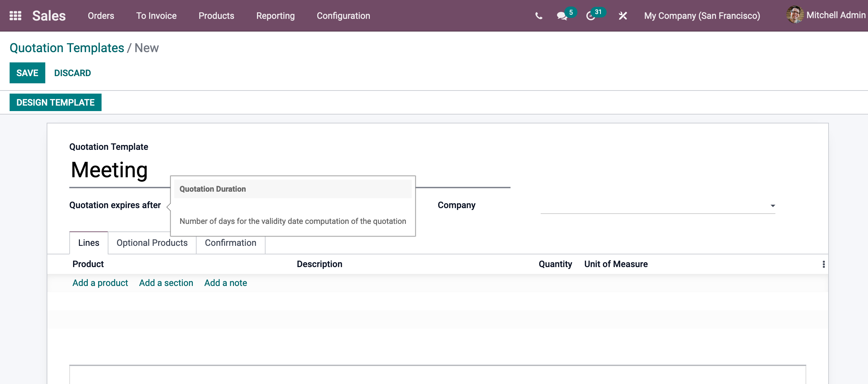The image size is (868, 384).
Task: Click Mitchell Admin avatar picture
Action: pyautogui.click(x=795, y=15)
